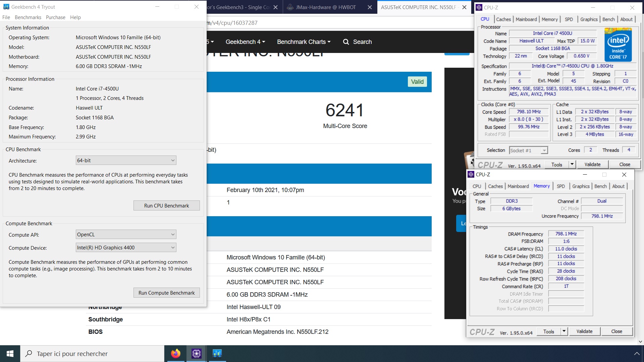This screenshot has height=362, width=644.
Task: Click the Multiplier value x 8.0 (8 - 30)
Action: click(529, 119)
